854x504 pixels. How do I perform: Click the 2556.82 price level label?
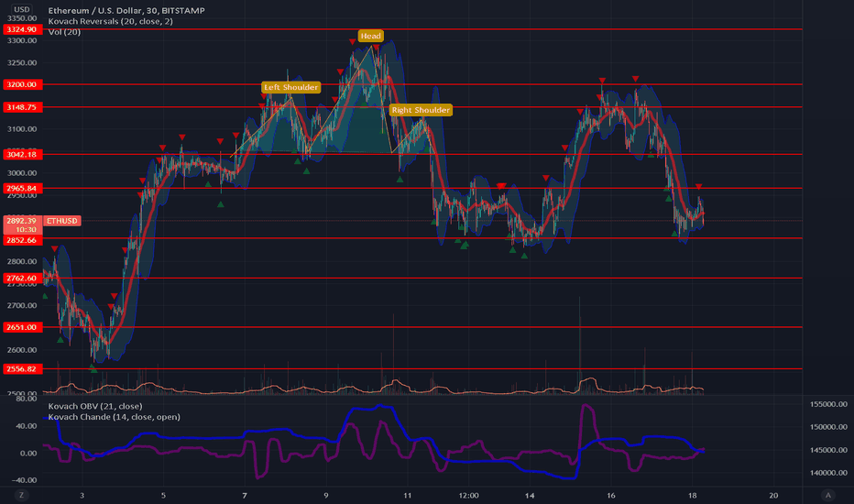tap(22, 369)
